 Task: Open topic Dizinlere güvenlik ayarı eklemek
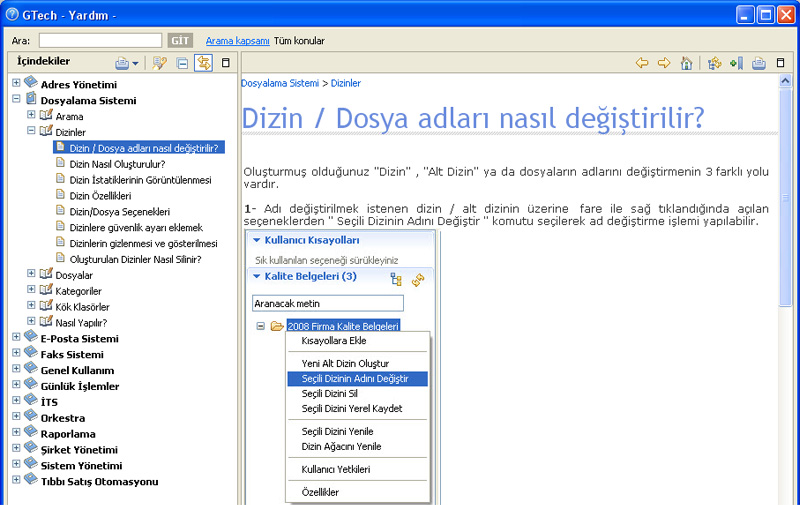[x=136, y=228]
